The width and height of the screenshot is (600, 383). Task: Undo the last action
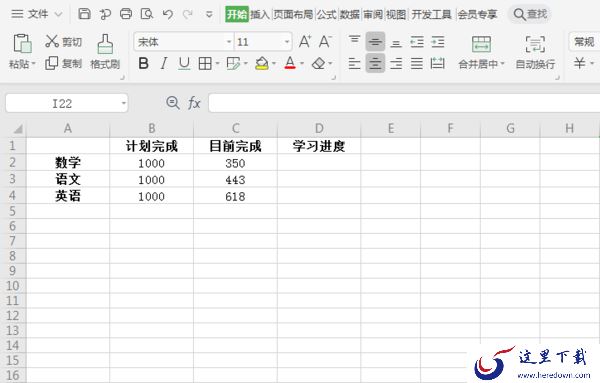click(168, 15)
